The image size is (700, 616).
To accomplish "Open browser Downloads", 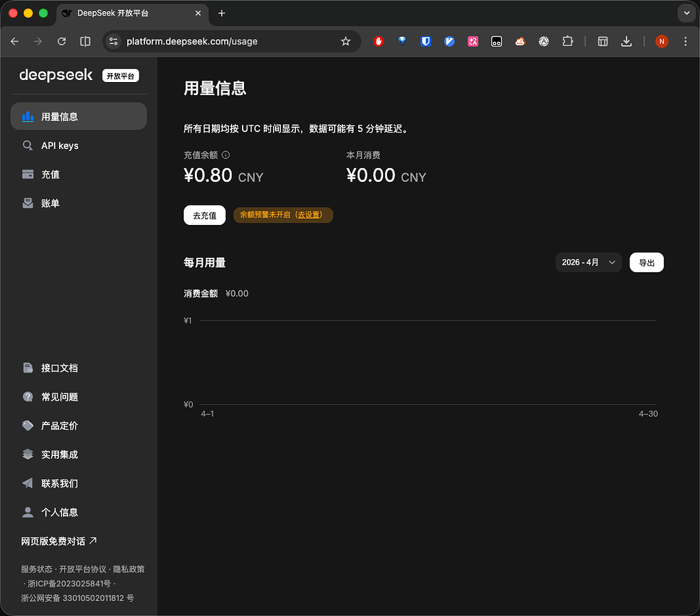I will [x=626, y=42].
